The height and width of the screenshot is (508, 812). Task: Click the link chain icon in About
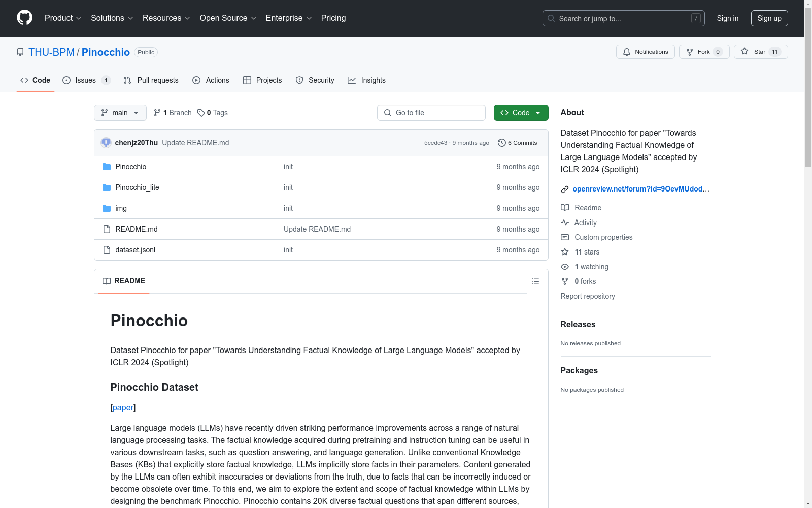pos(565,189)
